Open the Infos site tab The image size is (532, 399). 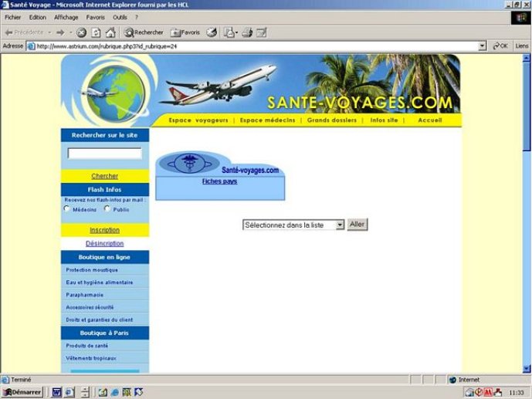coord(384,120)
